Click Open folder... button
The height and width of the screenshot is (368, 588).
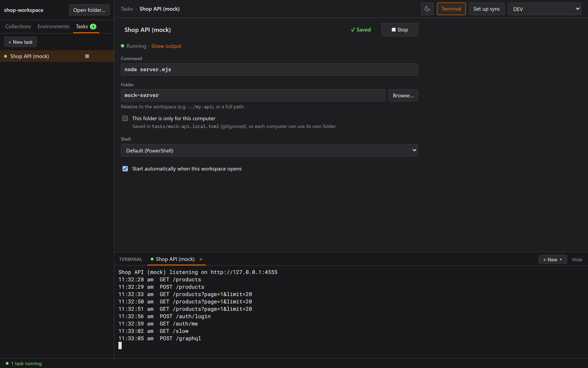click(x=89, y=10)
